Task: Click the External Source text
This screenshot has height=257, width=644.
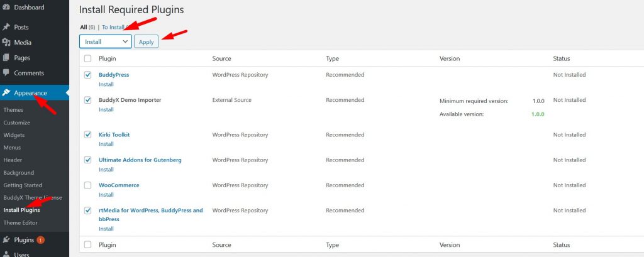Action: 231,100
